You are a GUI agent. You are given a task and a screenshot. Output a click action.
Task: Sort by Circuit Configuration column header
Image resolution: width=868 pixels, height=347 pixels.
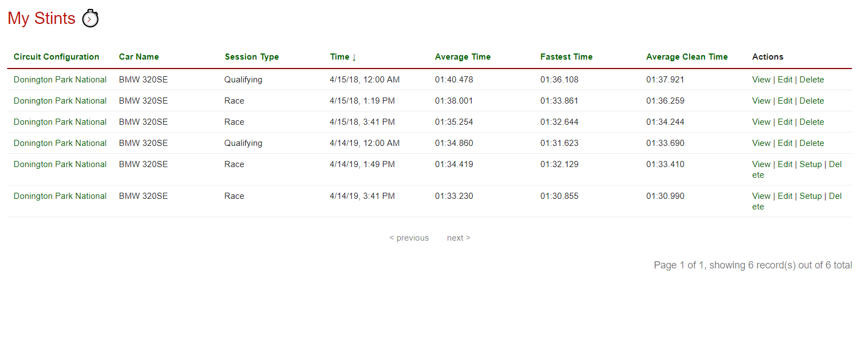tap(56, 57)
